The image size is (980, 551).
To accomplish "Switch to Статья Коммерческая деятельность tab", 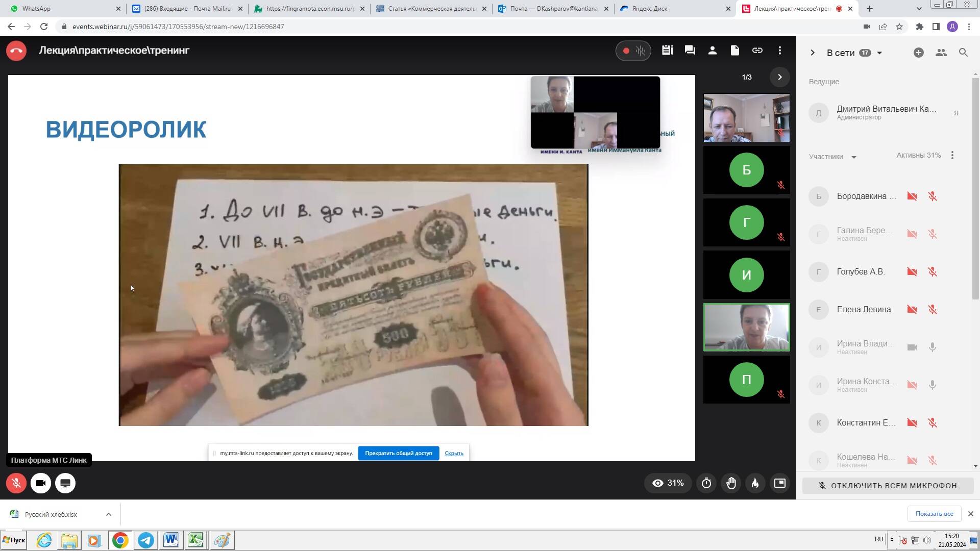I will 432,9.
